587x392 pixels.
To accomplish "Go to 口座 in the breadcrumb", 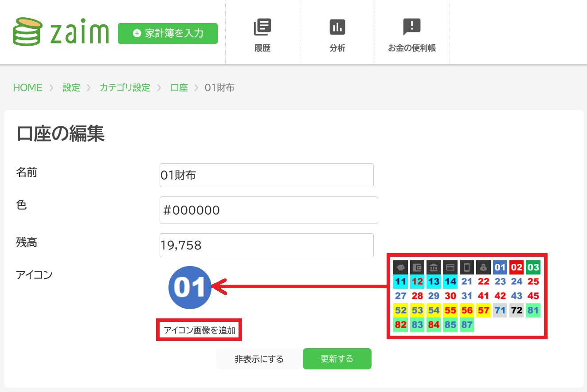I will tap(179, 87).
